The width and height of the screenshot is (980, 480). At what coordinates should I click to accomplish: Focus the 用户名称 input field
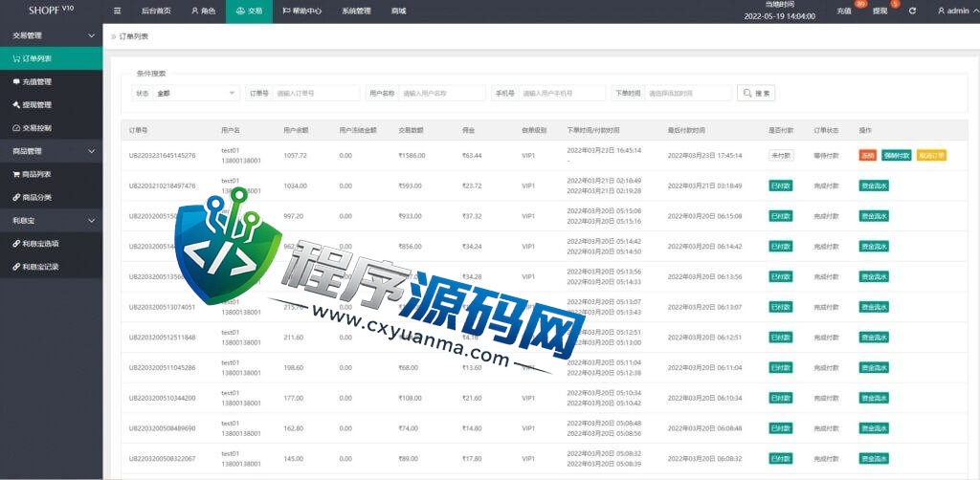click(442, 93)
